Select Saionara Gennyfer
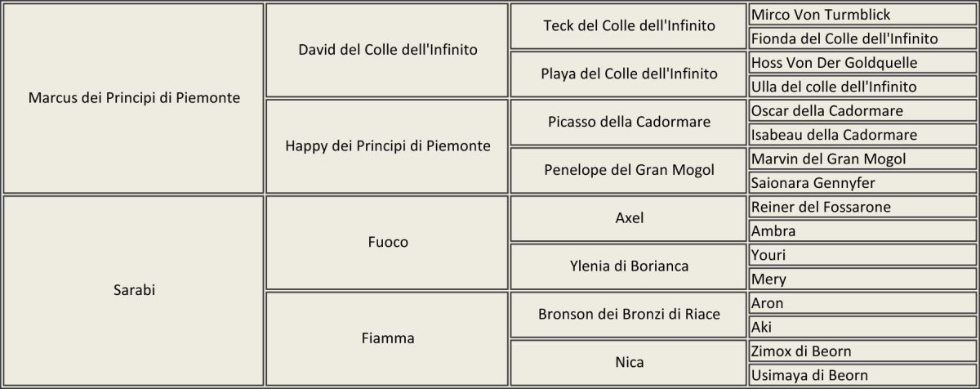The height and width of the screenshot is (389, 980). 813,183
